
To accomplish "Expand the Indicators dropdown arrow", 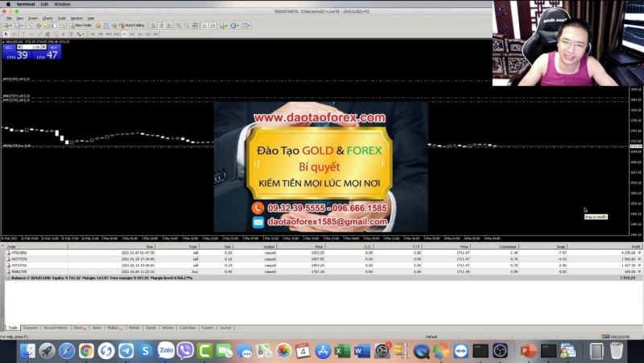I will point(226,26).
